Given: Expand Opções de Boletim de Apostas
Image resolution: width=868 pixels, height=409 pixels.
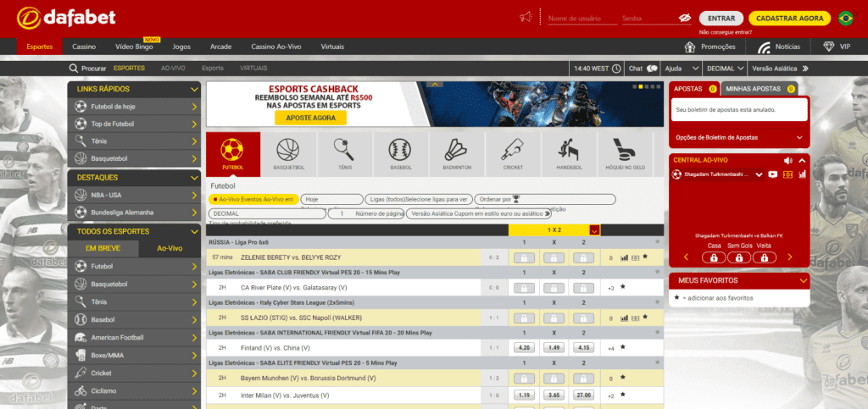Looking at the screenshot, I should click(739, 137).
